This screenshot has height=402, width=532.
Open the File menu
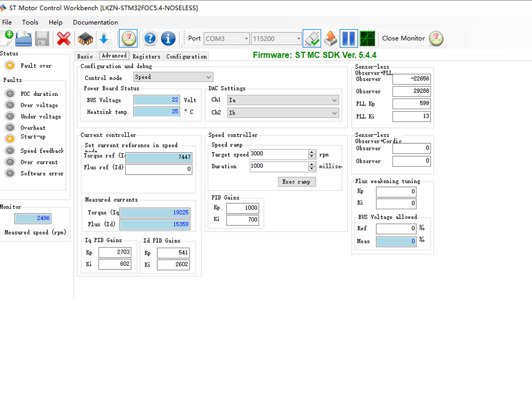pyautogui.click(x=7, y=22)
